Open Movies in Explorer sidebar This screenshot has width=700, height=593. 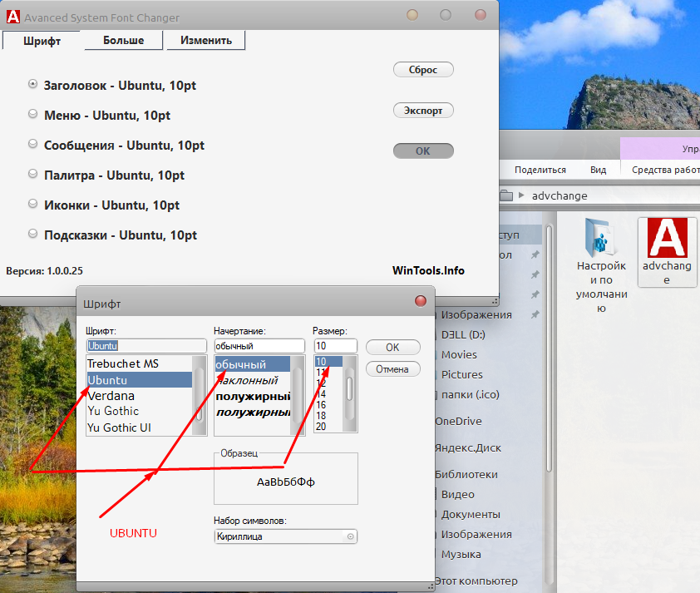click(x=459, y=354)
